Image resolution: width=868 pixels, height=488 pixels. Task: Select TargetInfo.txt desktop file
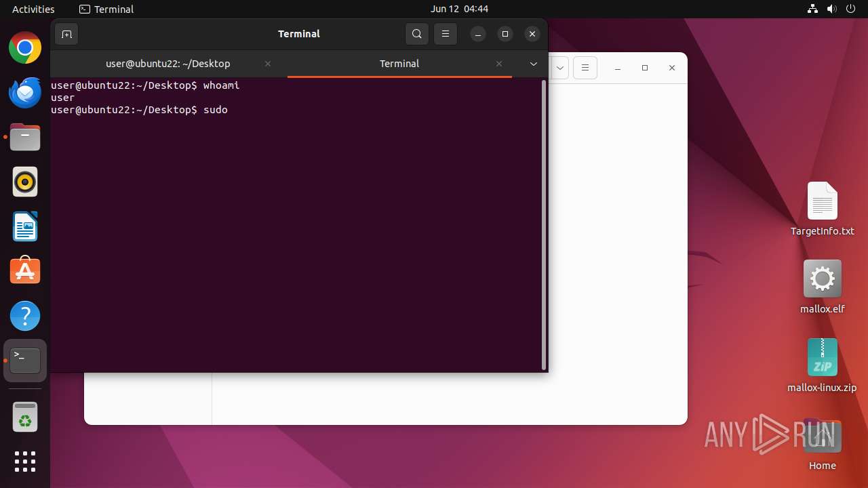click(x=822, y=209)
